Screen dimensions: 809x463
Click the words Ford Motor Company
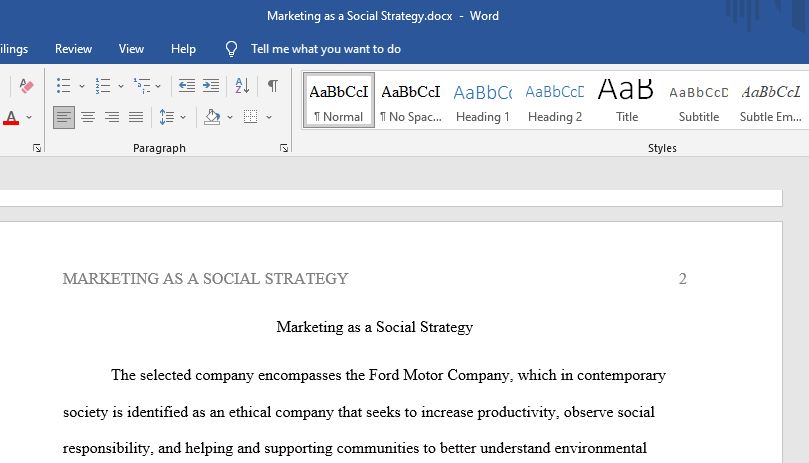click(439, 375)
